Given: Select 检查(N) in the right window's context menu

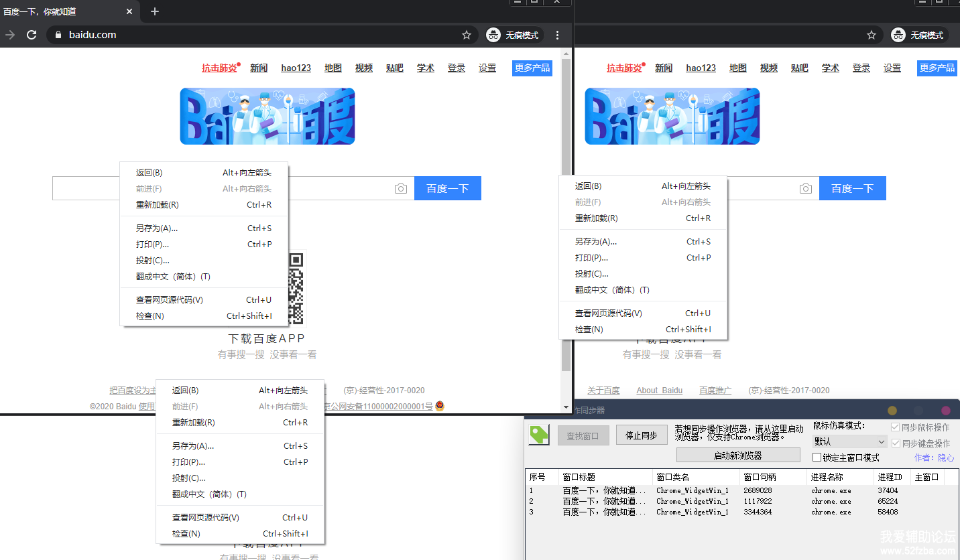Looking at the screenshot, I should click(x=643, y=330).
